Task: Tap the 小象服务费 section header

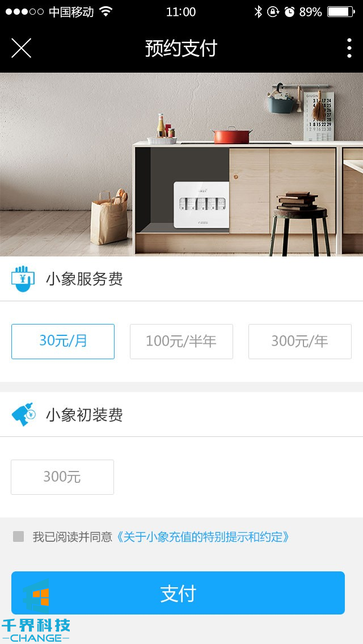Action: pos(181,279)
